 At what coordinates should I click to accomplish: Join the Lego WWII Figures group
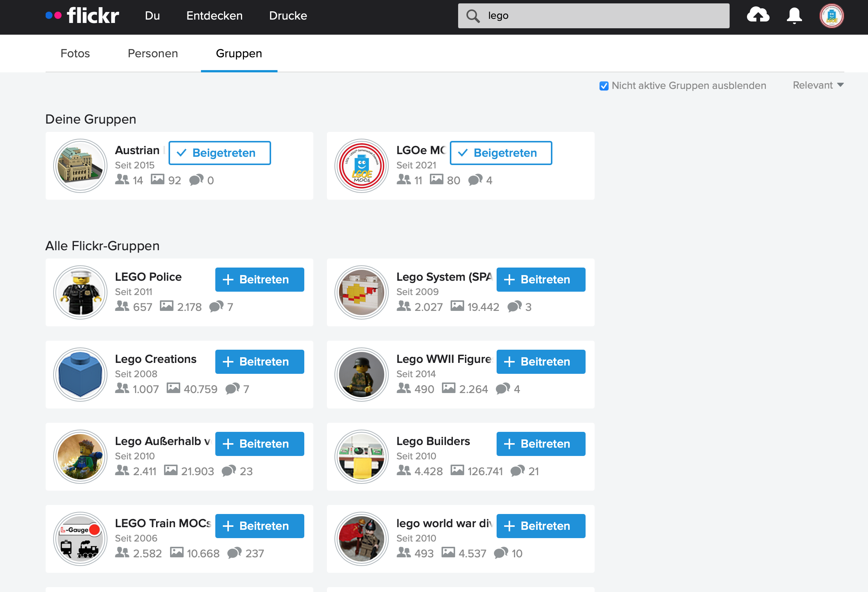point(541,362)
